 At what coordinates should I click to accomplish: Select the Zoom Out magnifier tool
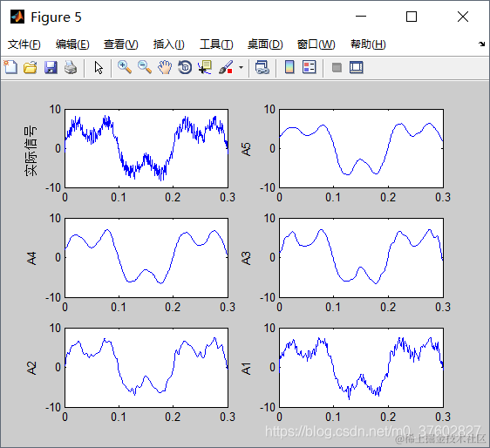(x=145, y=67)
